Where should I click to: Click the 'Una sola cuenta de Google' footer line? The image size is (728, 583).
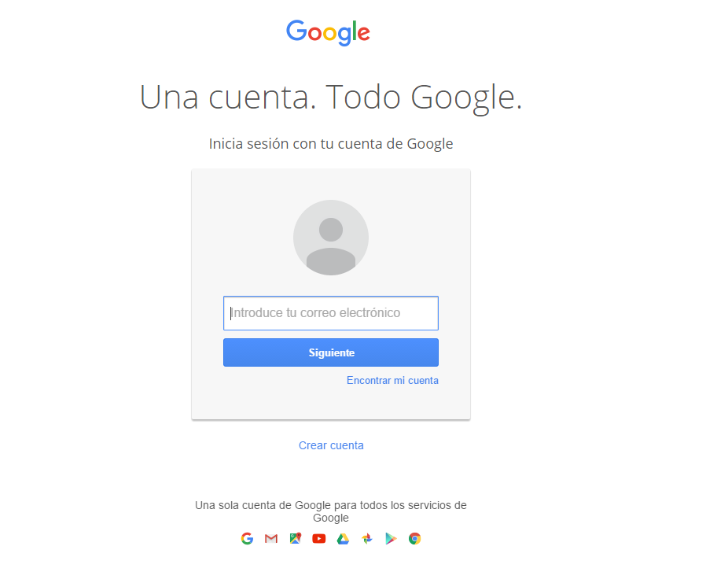[x=331, y=505]
